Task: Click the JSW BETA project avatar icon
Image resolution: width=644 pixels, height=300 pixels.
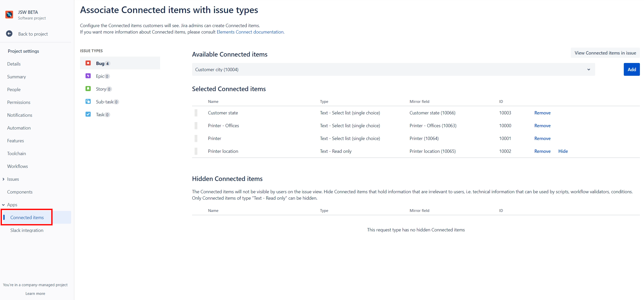Action: tap(9, 15)
